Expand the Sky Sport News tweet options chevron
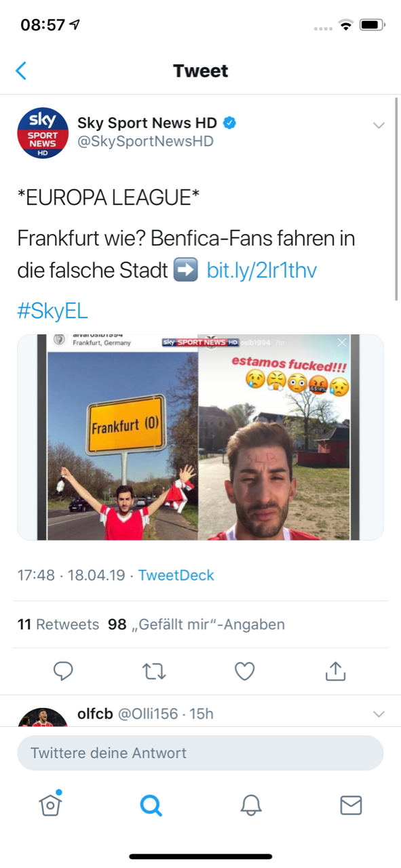401x868 pixels. click(379, 125)
